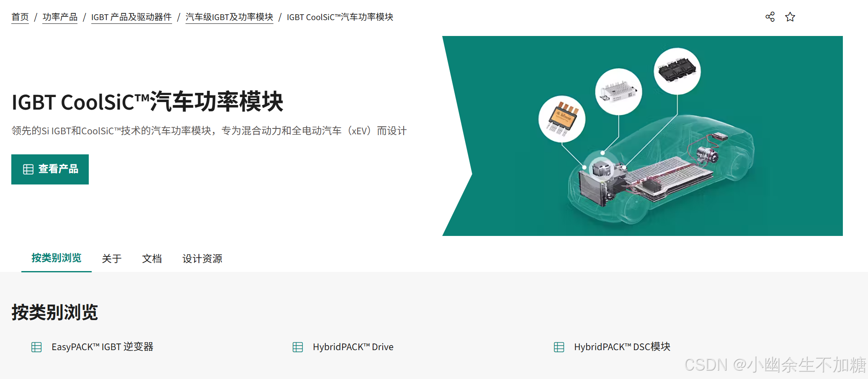The height and width of the screenshot is (379, 868).
Task: Click the IGBT CoolSiC™汽车功率模块 page heading
Action: pos(147,102)
